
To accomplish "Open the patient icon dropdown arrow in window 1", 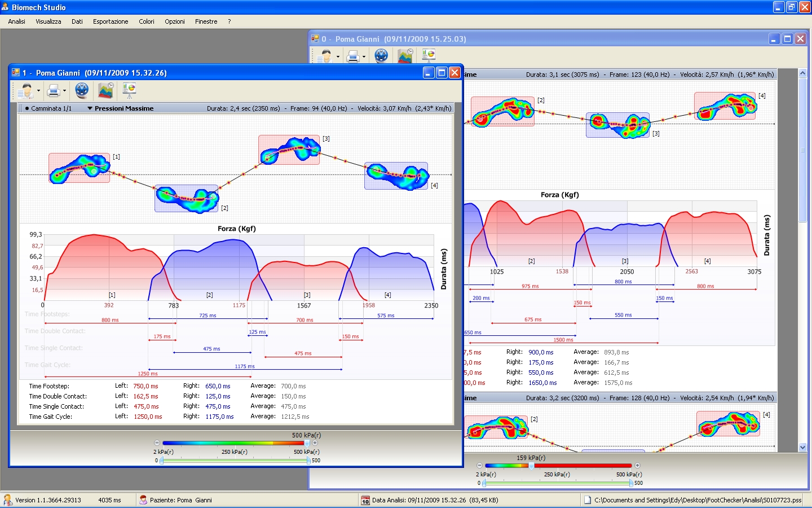I will pos(38,90).
